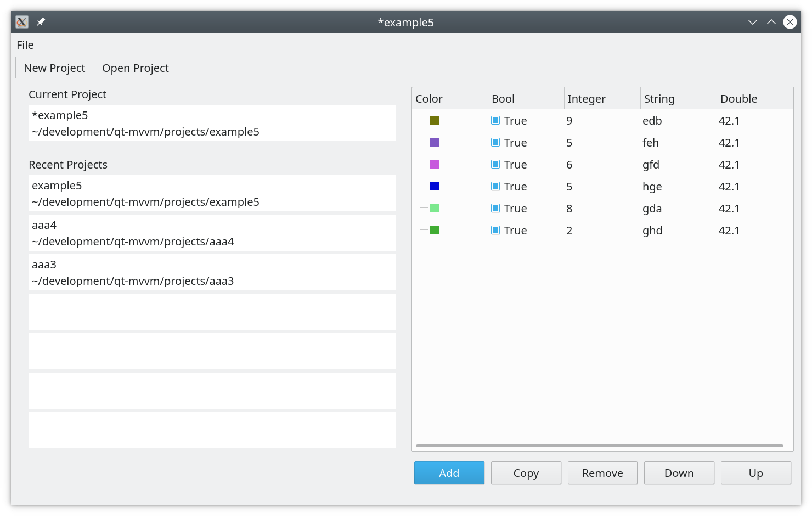Screen dimensions: 812x516
Task: Select the string cell gfd
Action: 651,165
